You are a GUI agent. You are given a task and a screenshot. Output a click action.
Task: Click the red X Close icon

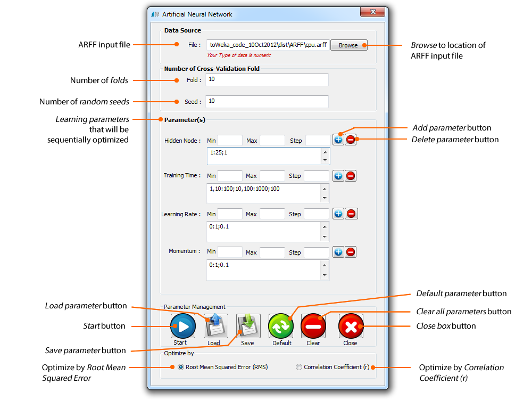point(351,326)
